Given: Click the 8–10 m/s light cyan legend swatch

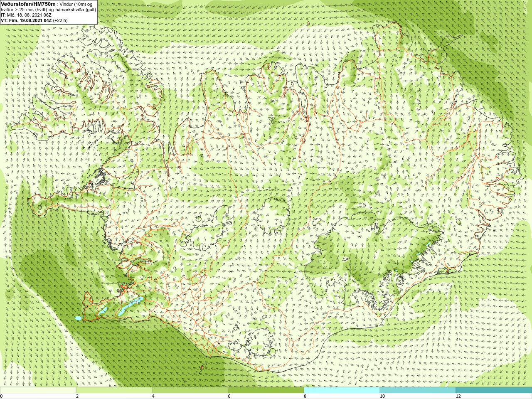Looking at the screenshot, I should 342,390.
